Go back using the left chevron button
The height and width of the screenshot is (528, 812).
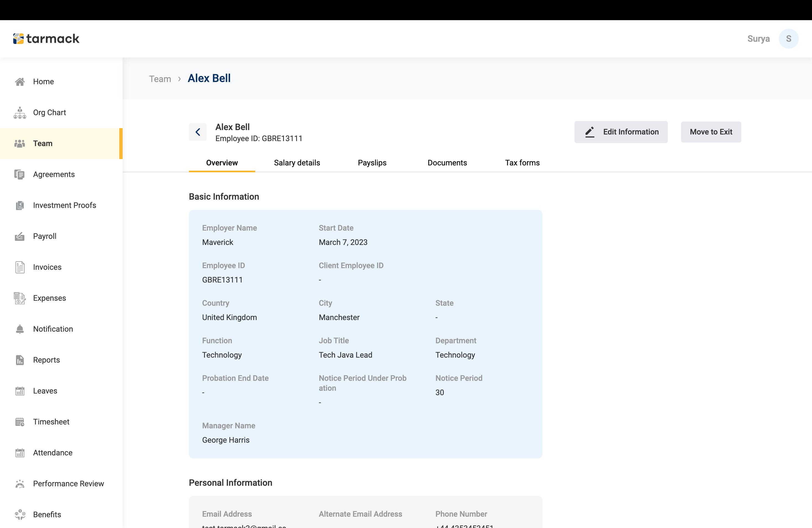198,132
